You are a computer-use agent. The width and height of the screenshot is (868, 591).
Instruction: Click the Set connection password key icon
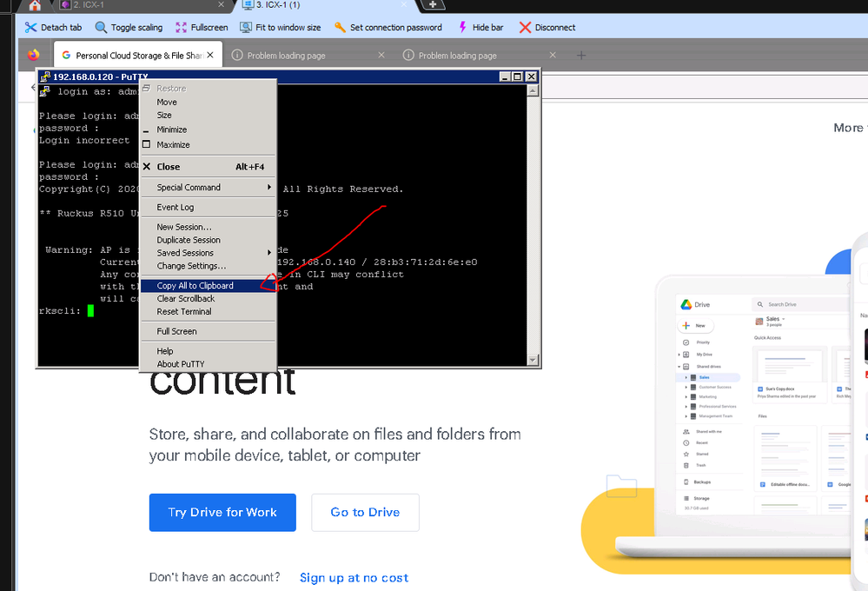[x=340, y=28]
